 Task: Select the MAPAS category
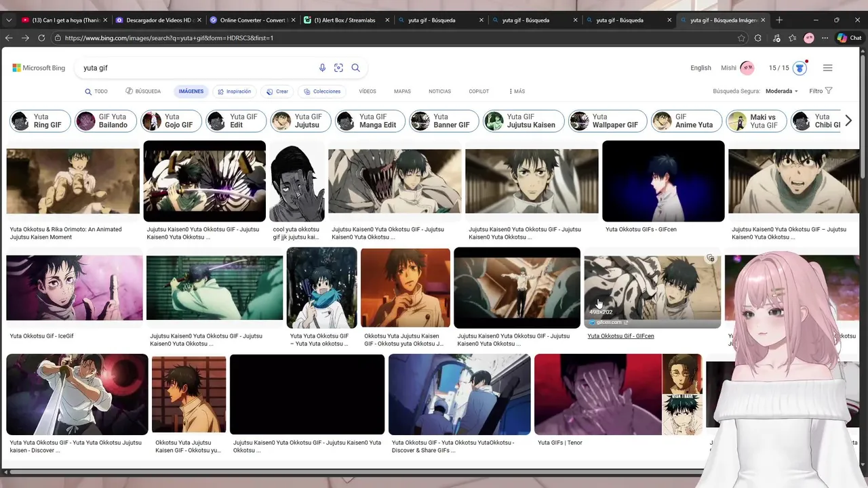coord(402,91)
